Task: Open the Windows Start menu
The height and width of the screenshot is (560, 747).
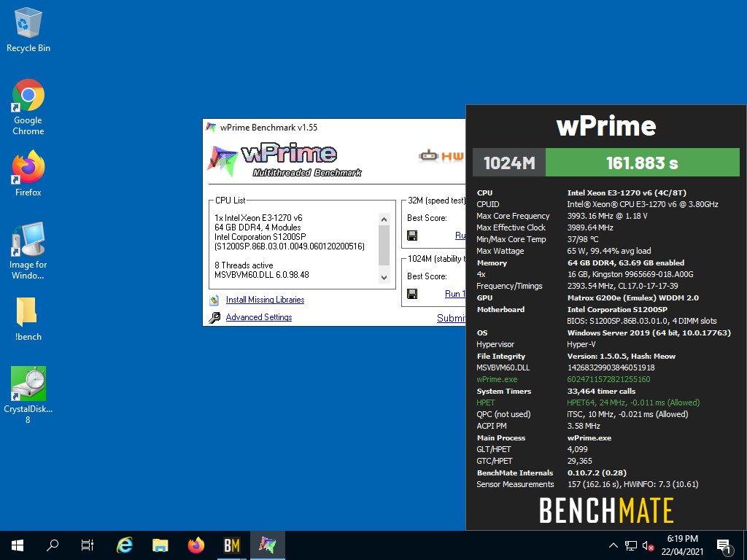Action: pyautogui.click(x=18, y=545)
